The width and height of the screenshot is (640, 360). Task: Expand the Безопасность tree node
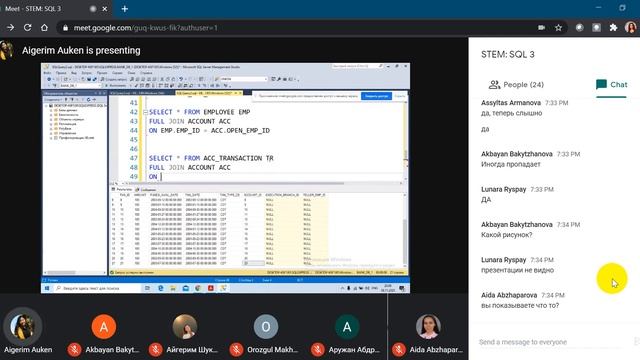click(51, 115)
